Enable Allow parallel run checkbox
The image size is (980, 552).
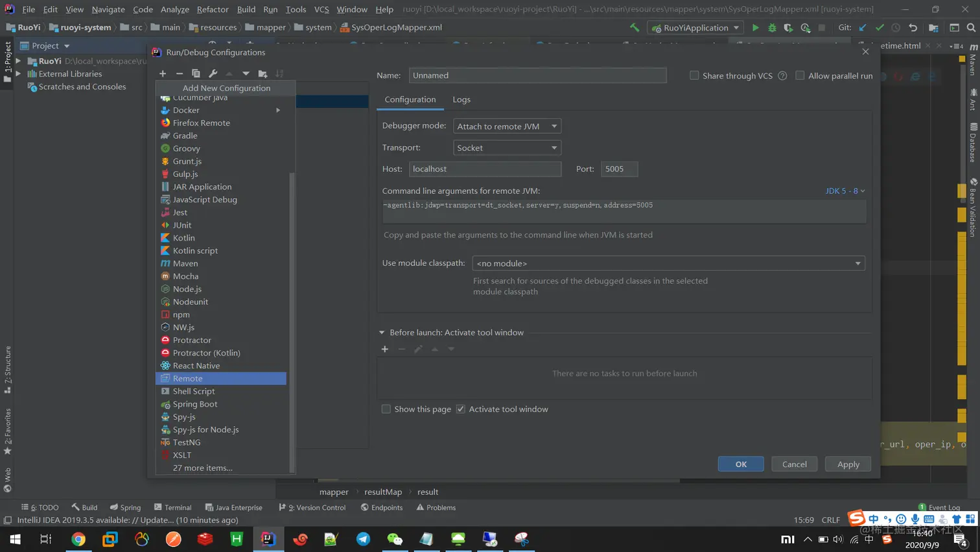tap(800, 76)
